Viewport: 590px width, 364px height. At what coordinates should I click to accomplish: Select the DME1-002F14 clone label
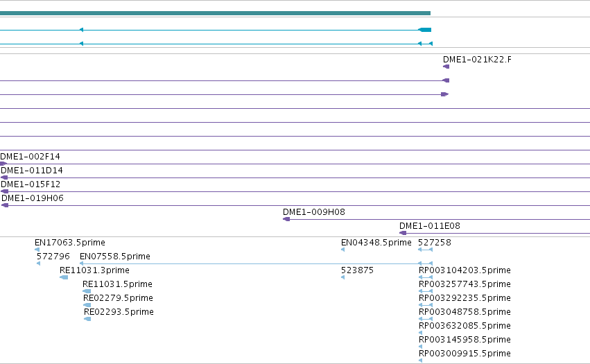coord(30,157)
